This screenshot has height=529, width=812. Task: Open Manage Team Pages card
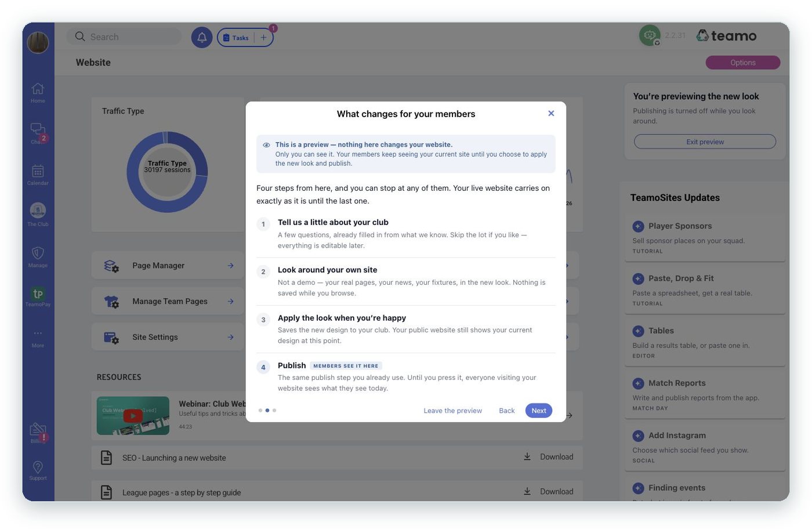tap(168, 302)
